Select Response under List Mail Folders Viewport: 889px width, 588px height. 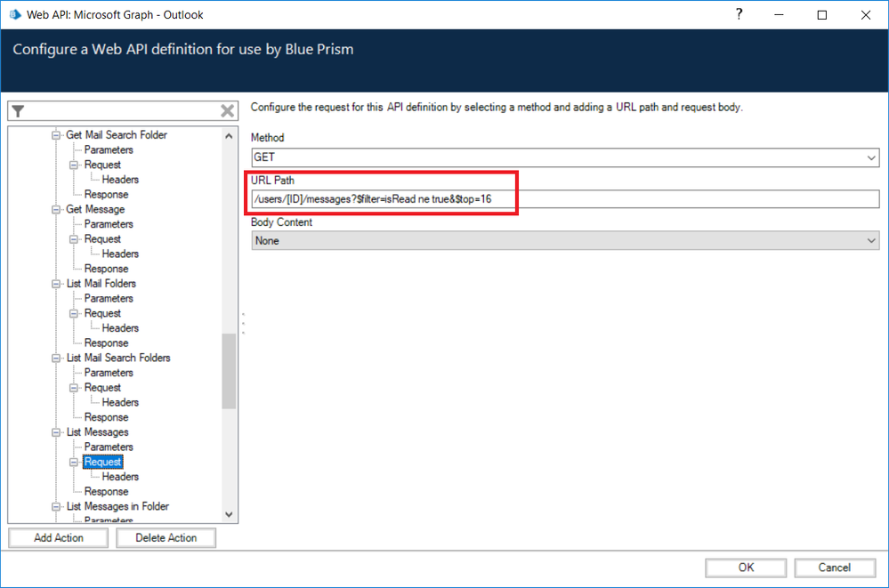(106, 343)
